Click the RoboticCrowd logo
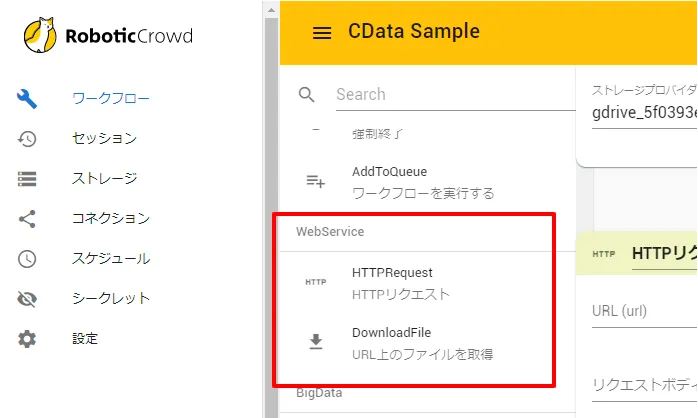The image size is (698, 418). tap(108, 36)
